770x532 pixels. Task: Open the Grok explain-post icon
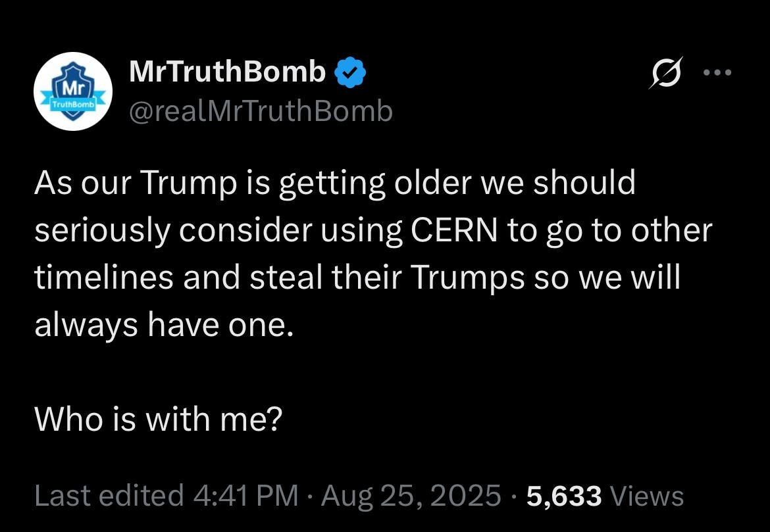[666, 72]
